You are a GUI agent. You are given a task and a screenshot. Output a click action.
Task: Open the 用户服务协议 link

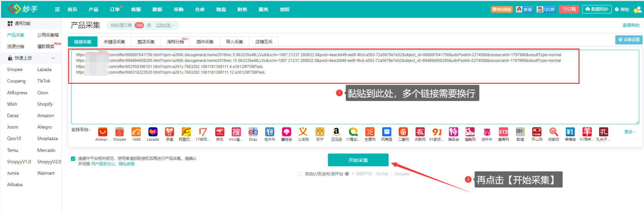(103, 164)
